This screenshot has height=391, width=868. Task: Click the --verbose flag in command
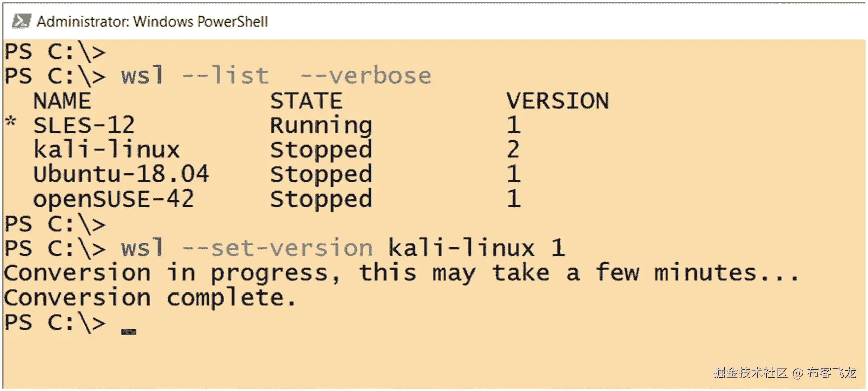366,76
